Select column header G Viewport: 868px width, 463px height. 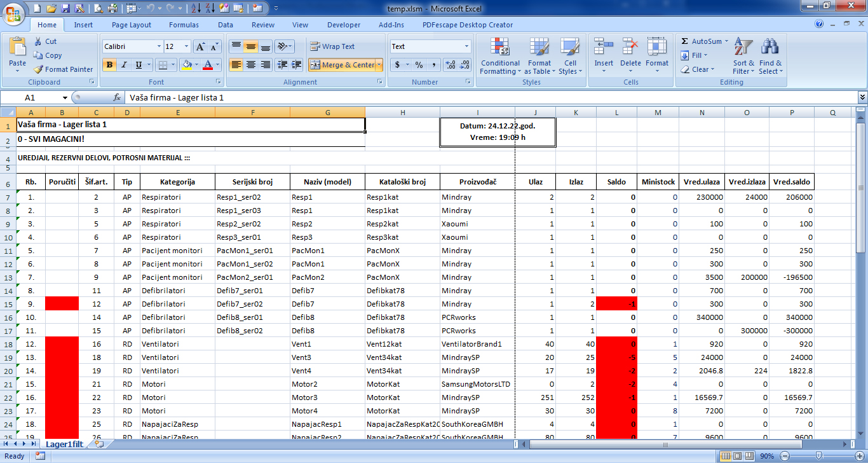pos(327,113)
